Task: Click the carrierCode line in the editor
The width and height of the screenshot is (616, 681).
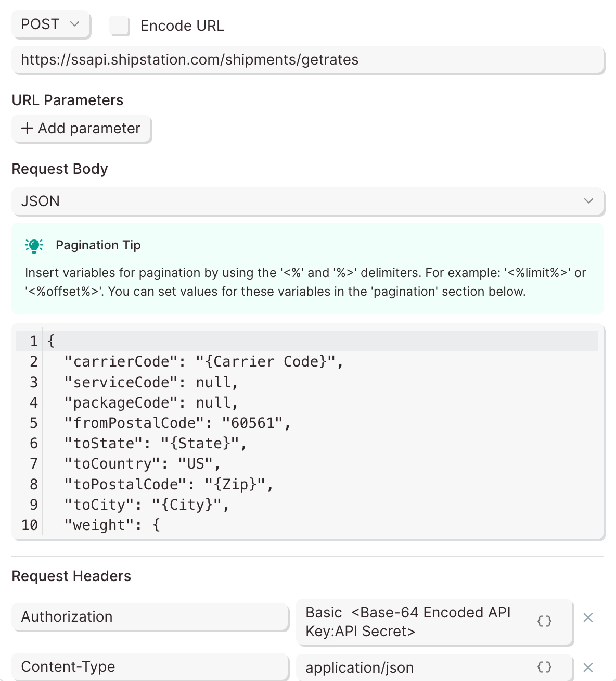Action: point(203,362)
